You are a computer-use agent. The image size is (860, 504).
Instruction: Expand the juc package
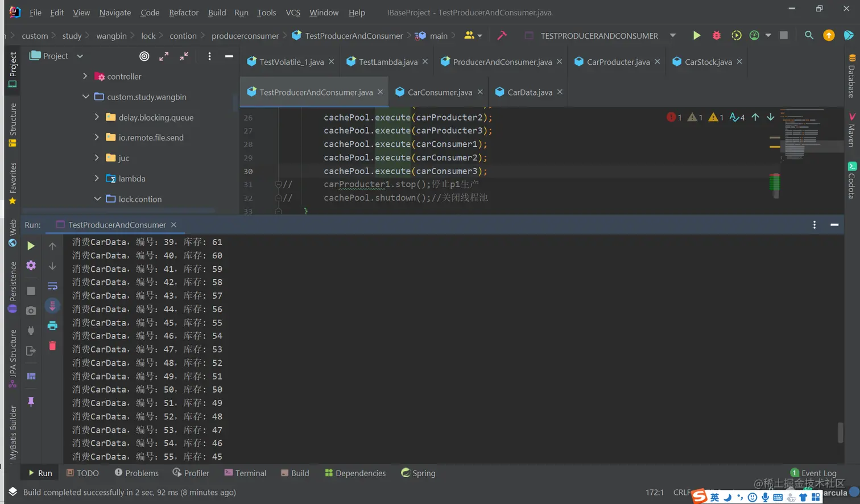tap(97, 158)
